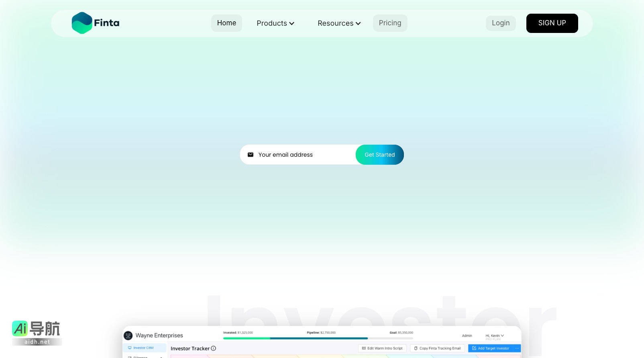Open the Hi, Kevin user dropdown
This screenshot has height=358, width=644.
494,335
